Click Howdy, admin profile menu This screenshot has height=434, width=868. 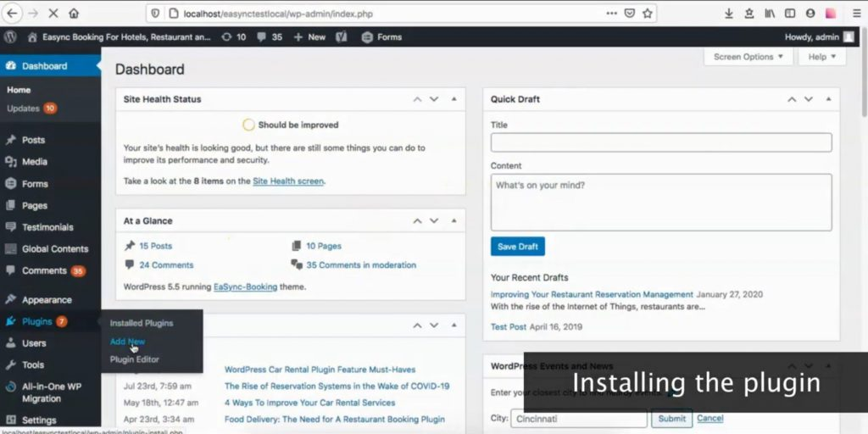pos(820,37)
